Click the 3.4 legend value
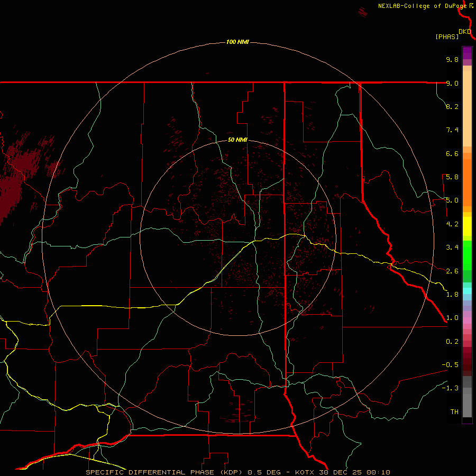This screenshot has height=476, width=476. (x=452, y=248)
